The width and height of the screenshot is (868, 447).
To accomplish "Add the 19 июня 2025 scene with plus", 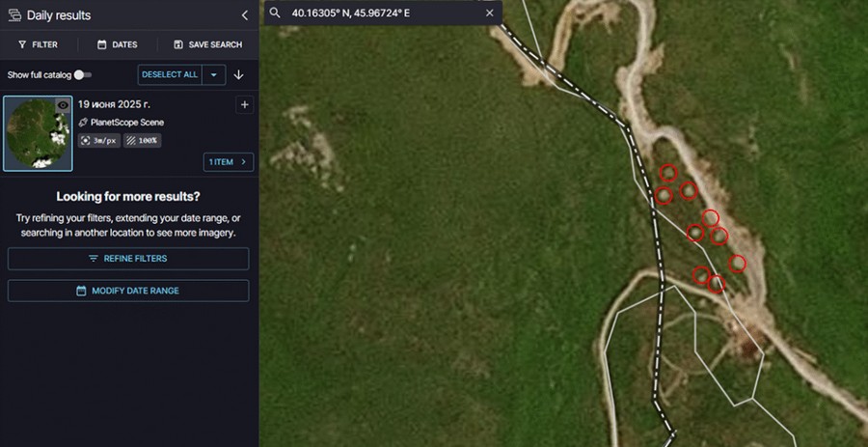I will (244, 104).
